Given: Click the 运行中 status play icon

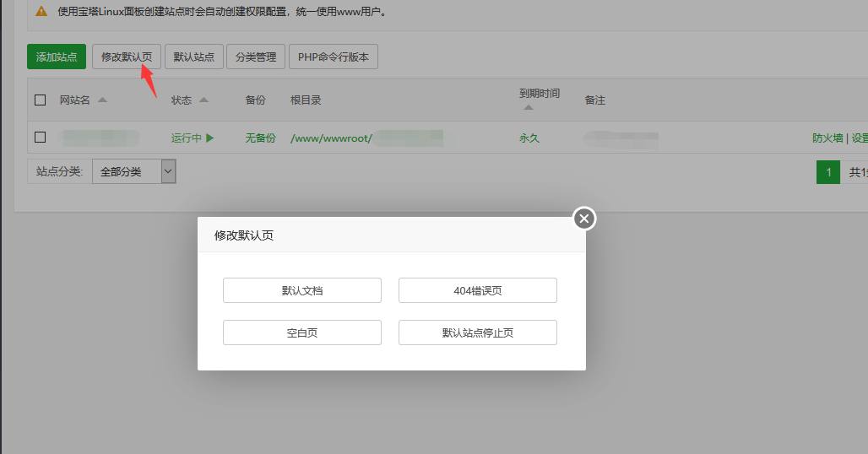Looking at the screenshot, I should coord(209,138).
